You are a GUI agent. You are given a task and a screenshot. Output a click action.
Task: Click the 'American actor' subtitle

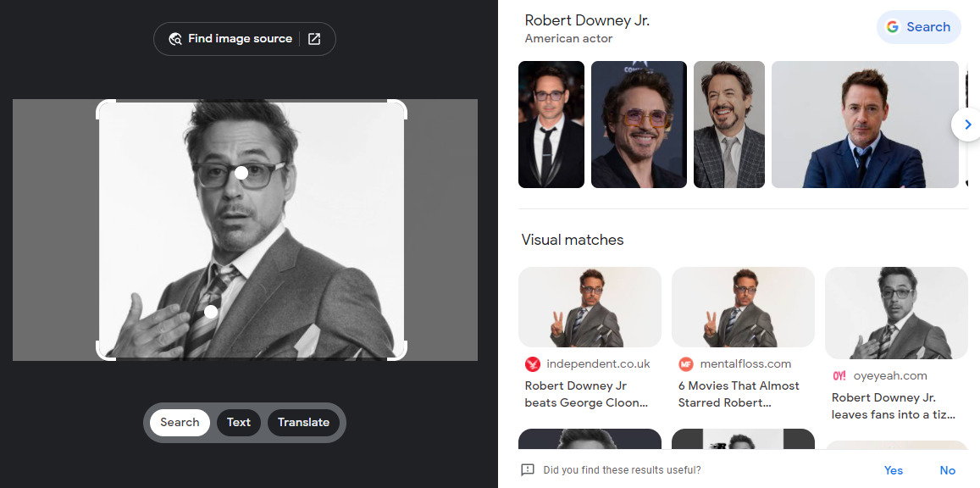(x=568, y=39)
